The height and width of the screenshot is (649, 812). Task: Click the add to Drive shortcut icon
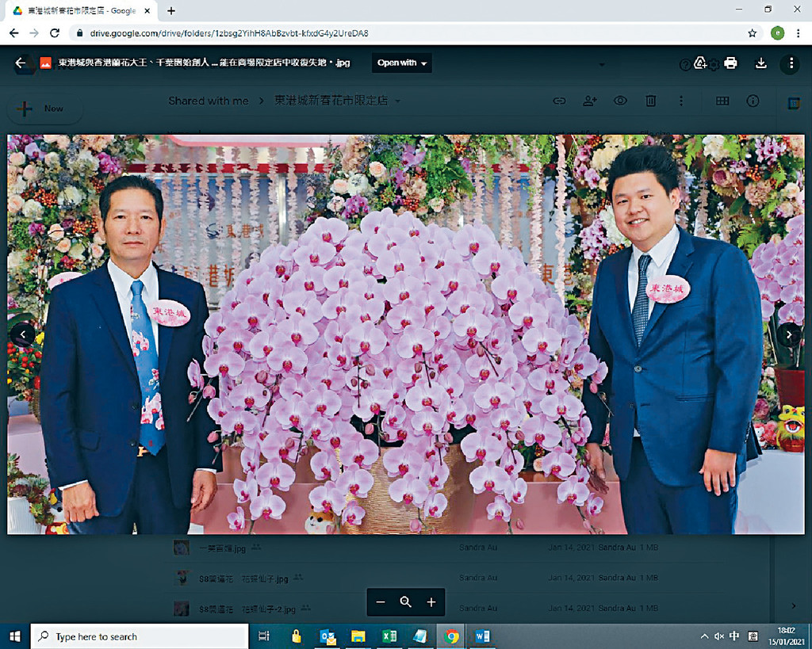coord(700,63)
